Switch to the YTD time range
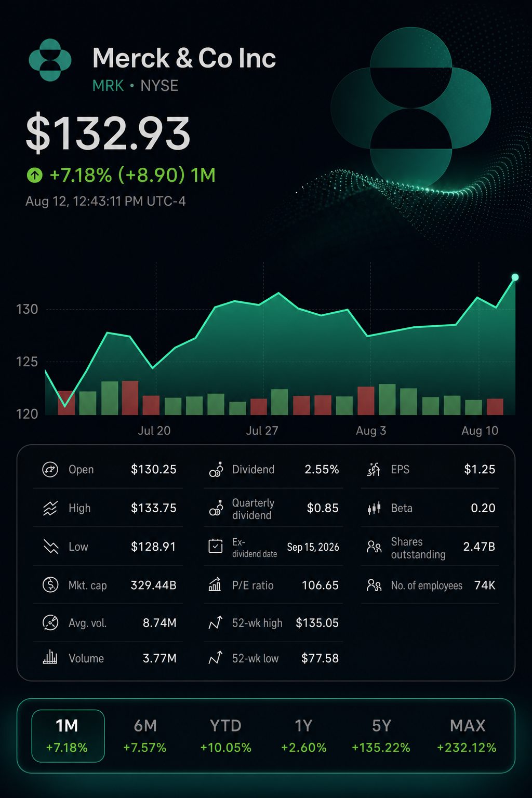This screenshot has width=532, height=798. click(x=225, y=736)
